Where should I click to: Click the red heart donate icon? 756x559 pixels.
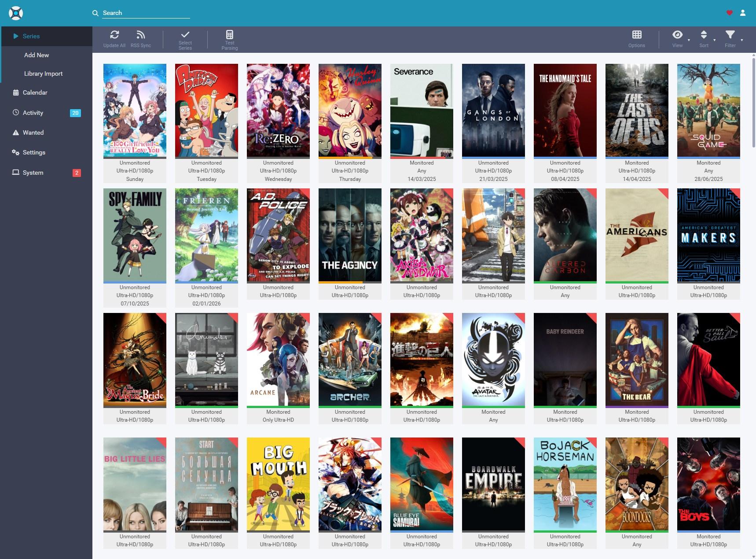click(729, 13)
